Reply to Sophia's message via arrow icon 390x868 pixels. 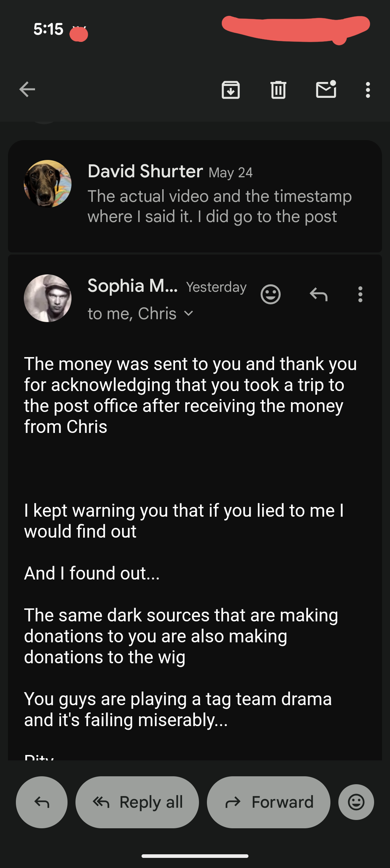[x=318, y=294]
